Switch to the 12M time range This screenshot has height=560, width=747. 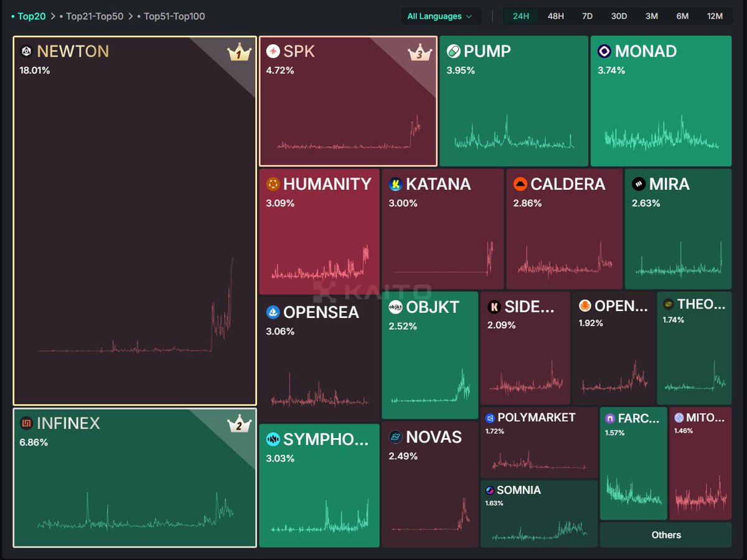tap(715, 16)
